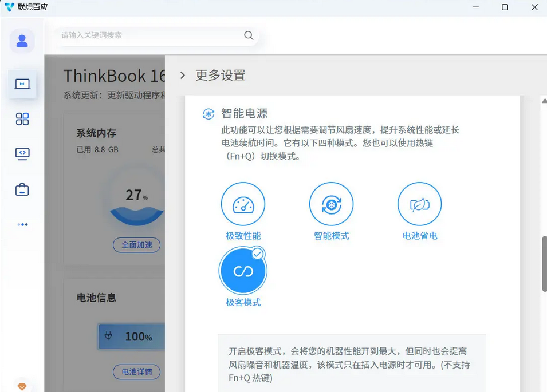Open the user account avatar
This screenshot has height=392, width=547.
pyautogui.click(x=22, y=41)
